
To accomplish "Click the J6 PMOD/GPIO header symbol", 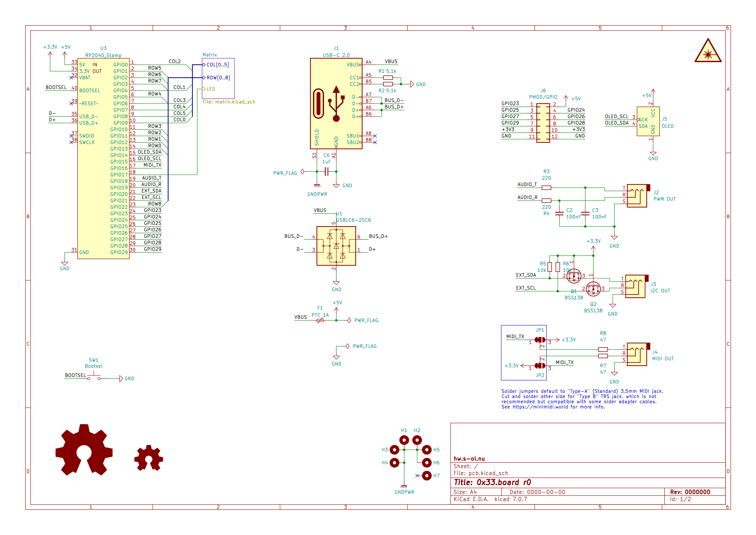I will (x=543, y=123).
